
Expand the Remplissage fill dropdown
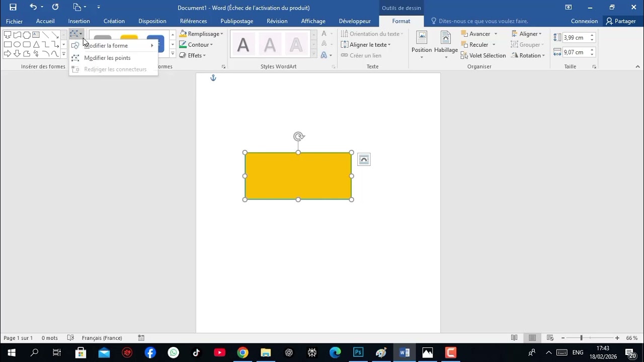tap(222, 34)
